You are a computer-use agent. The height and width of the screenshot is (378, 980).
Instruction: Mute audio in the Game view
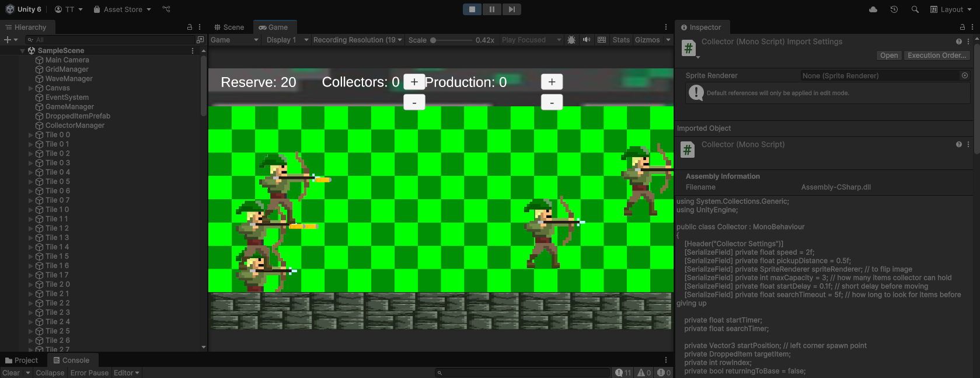click(x=587, y=40)
